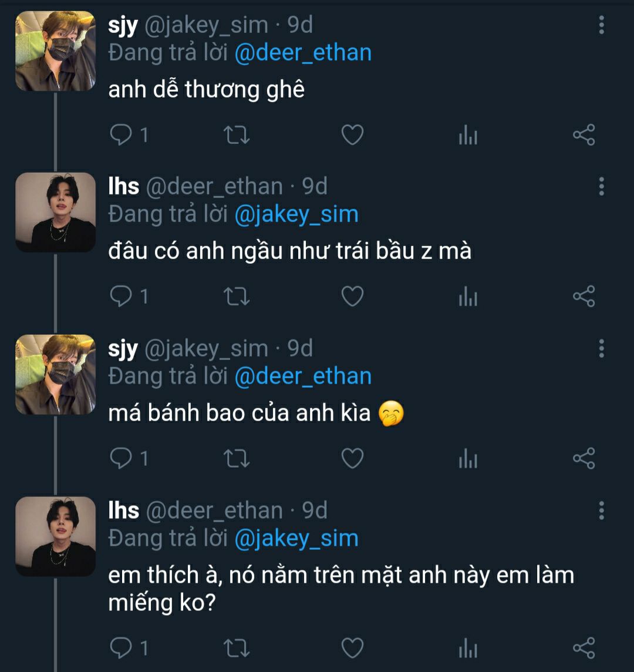The height and width of the screenshot is (672, 634).
Task: Like the "má bánh bao của anh kìa" tweet
Action: click(x=352, y=459)
